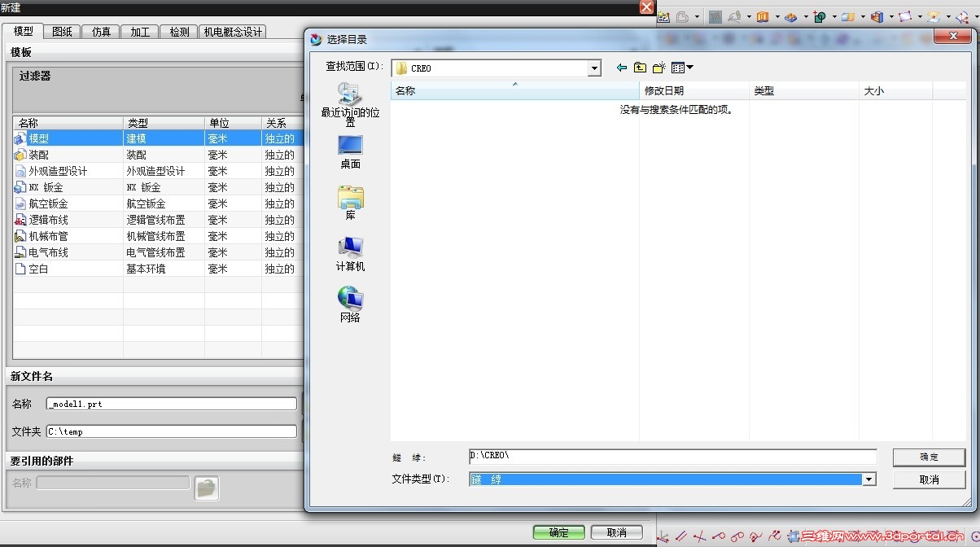Click the red-cornered surface patch icon
Image resolution: width=980 pixels, height=547 pixels.
pyautogui.click(x=906, y=17)
